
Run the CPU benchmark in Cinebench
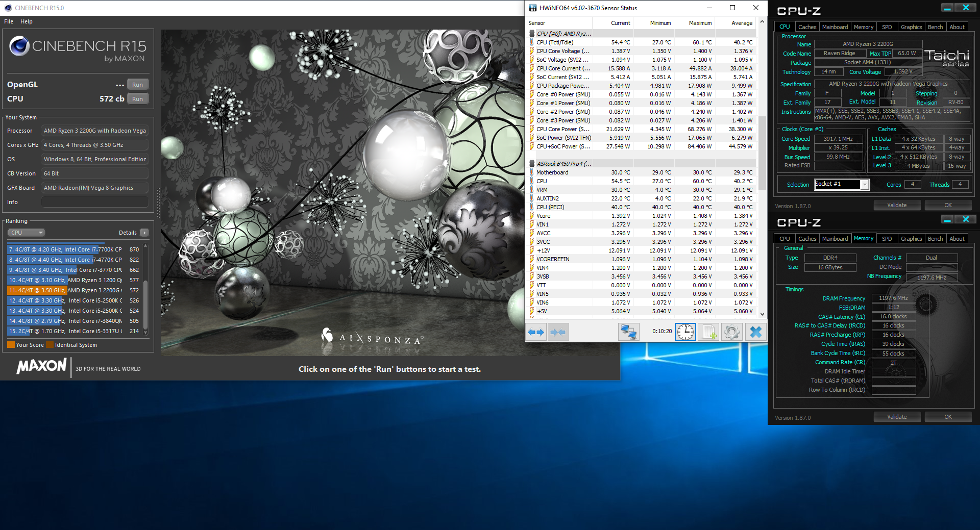137,99
